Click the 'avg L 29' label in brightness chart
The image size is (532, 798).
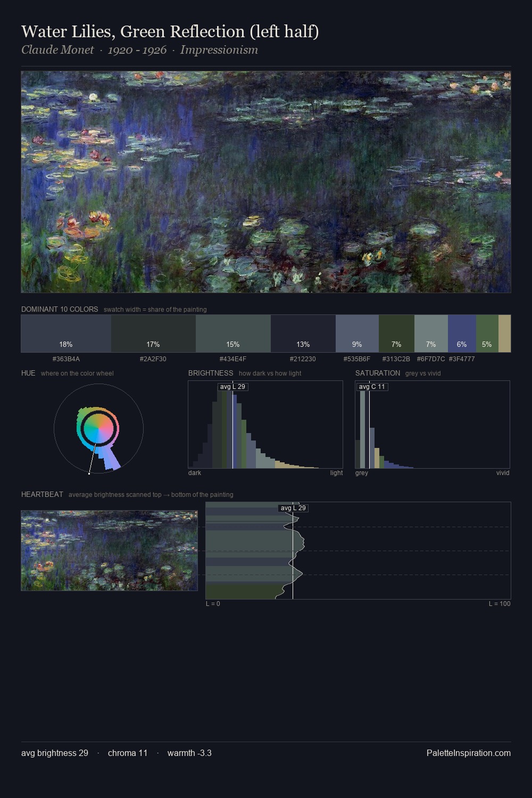click(233, 387)
